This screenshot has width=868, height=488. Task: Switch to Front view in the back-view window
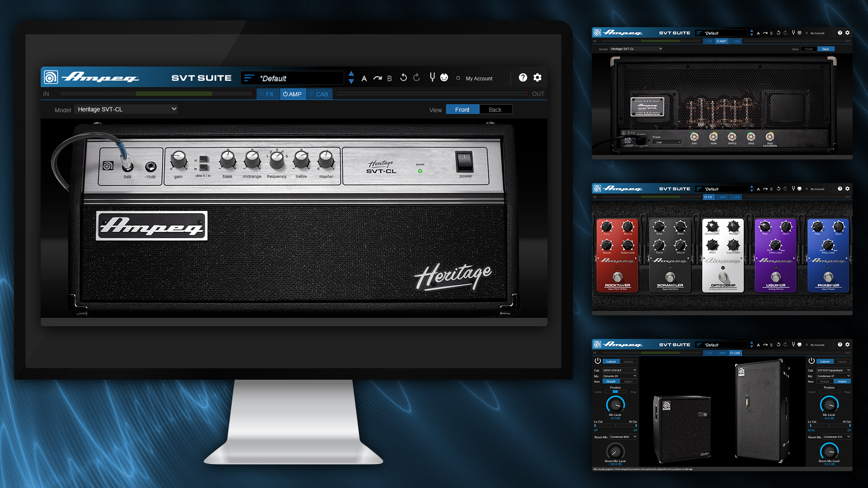click(809, 49)
